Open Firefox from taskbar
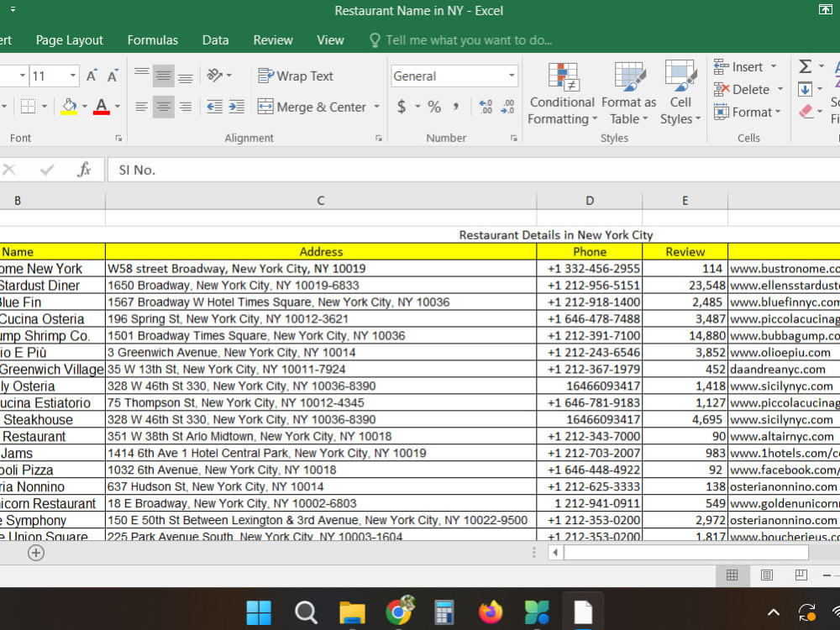840x630 pixels. click(491, 612)
